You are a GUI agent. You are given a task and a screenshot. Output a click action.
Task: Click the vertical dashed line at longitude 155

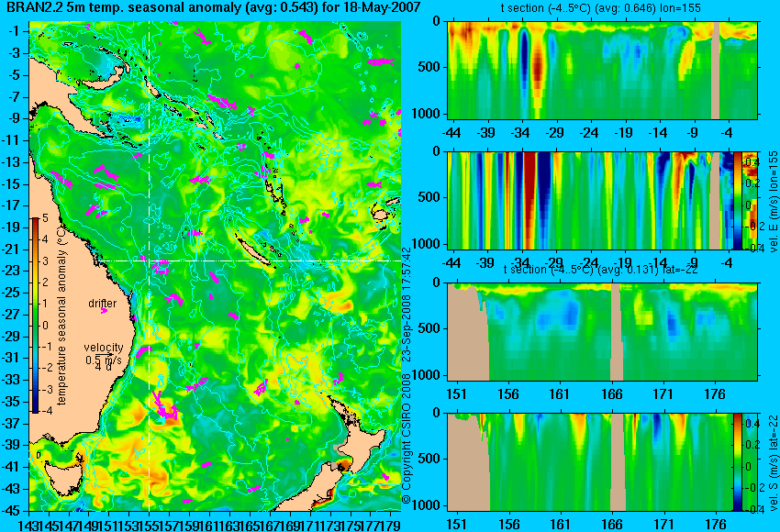point(149,266)
